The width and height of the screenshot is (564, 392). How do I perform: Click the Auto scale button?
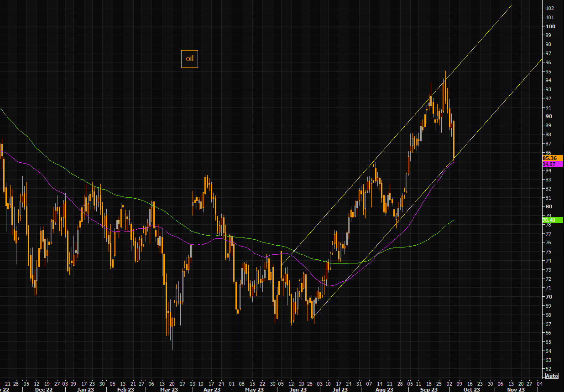tap(552, 376)
